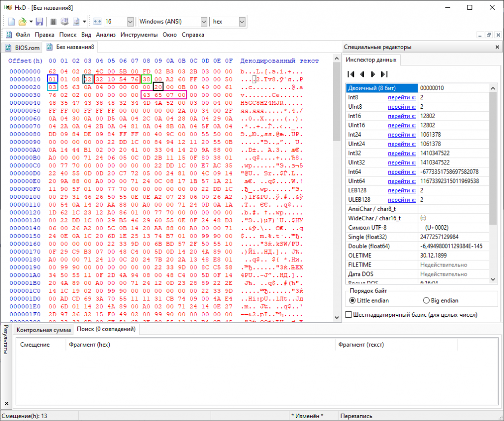Image resolution: width=504 pixels, height=421 pixels.
Task: Jump to last byte in Инспектор данных
Action: coord(384,74)
